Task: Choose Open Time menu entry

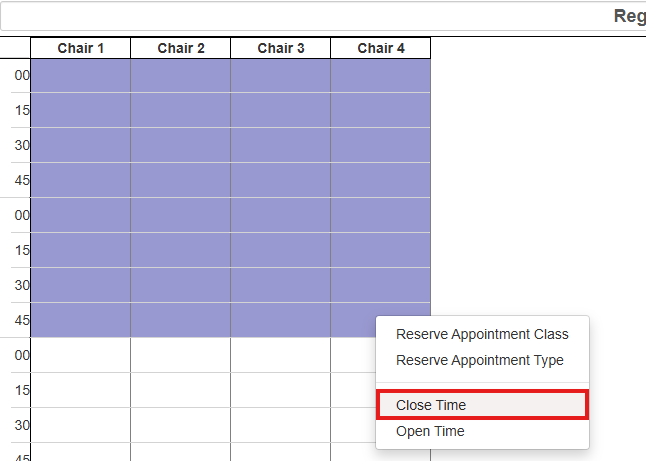Action: click(x=430, y=431)
